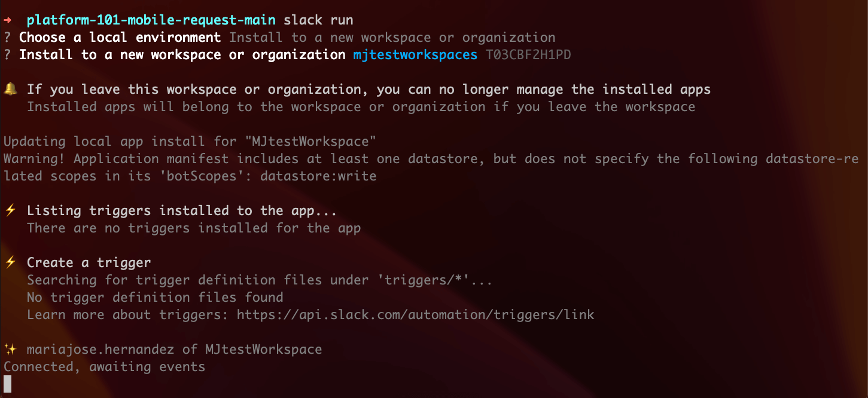Click lightning bolt icon next to Listing triggers
Image resolution: width=868 pixels, height=398 pixels.
(x=10, y=211)
